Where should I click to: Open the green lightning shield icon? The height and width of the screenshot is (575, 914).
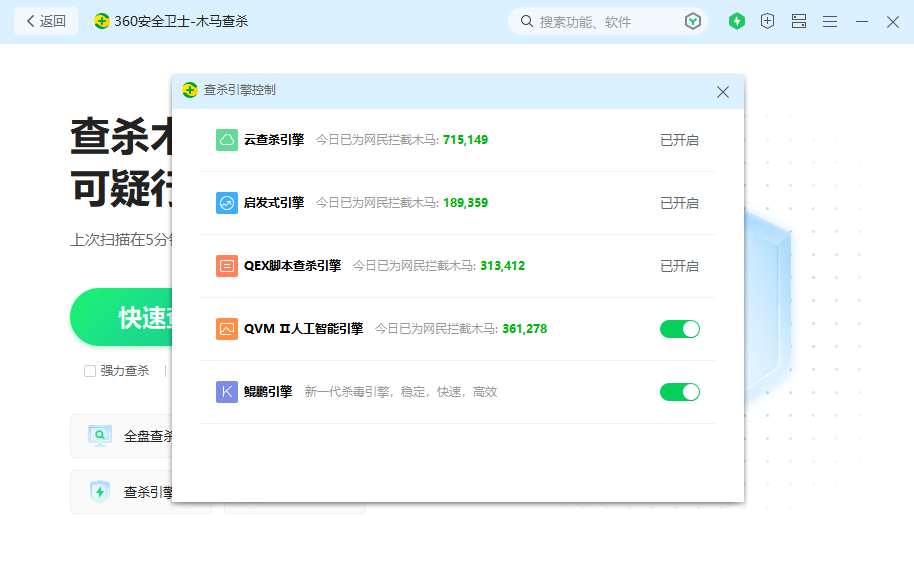737,22
